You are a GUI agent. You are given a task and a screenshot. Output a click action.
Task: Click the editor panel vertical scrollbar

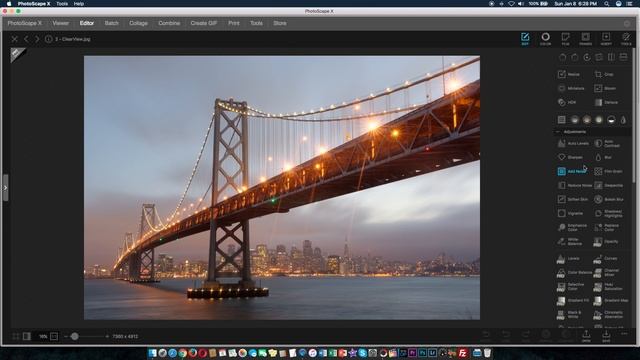(x=633, y=116)
